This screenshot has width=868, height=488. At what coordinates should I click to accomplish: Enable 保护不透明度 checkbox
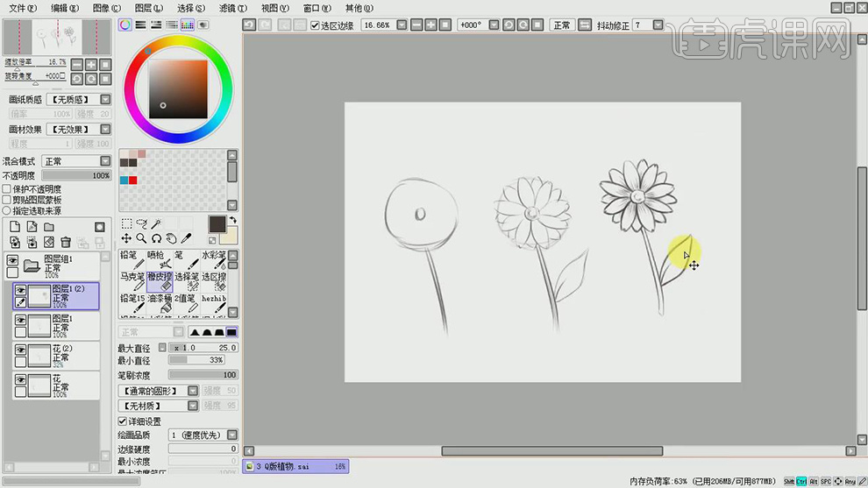[7, 189]
